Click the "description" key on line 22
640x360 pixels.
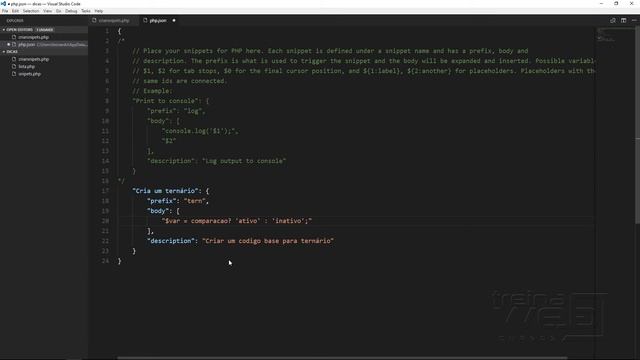tap(171, 241)
